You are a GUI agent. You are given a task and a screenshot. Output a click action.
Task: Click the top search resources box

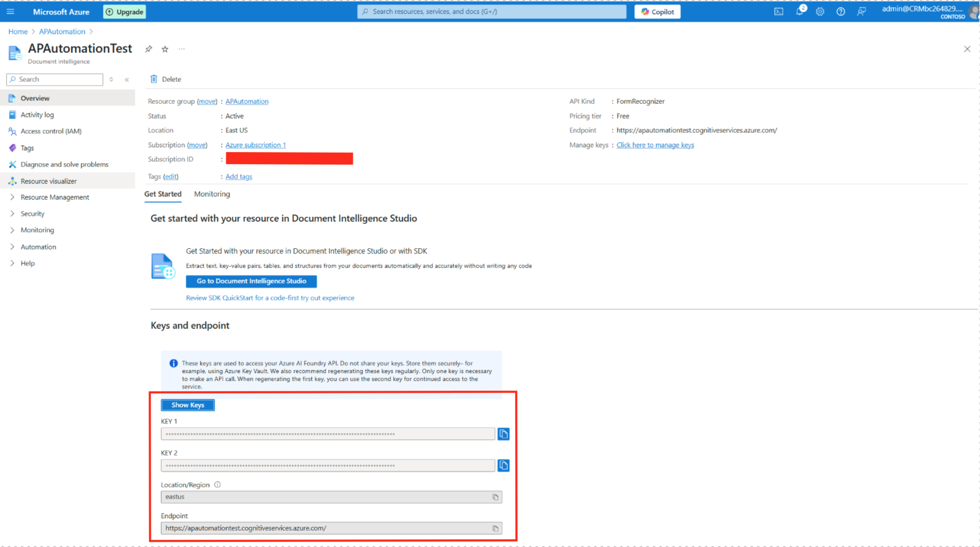coord(492,12)
